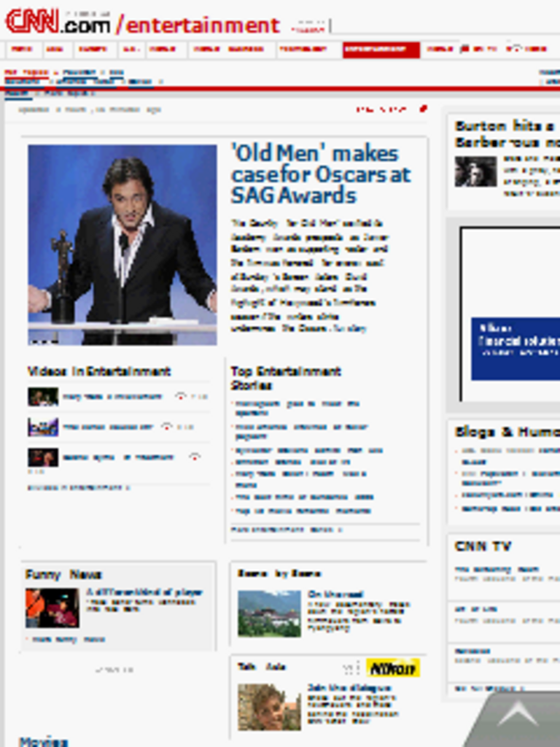Click the Movies section heading
The image size is (560, 747).
click(x=43, y=741)
